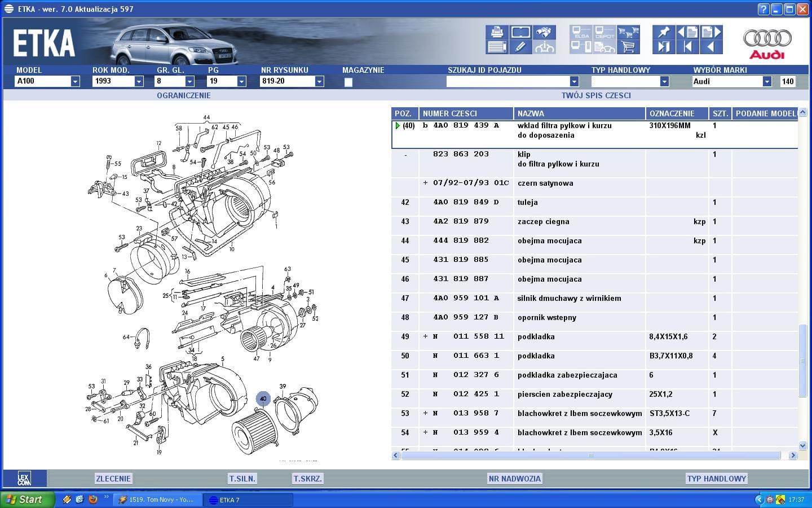
Task: Open the TYP HANDLOWY dropdown at top
Action: [x=664, y=81]
